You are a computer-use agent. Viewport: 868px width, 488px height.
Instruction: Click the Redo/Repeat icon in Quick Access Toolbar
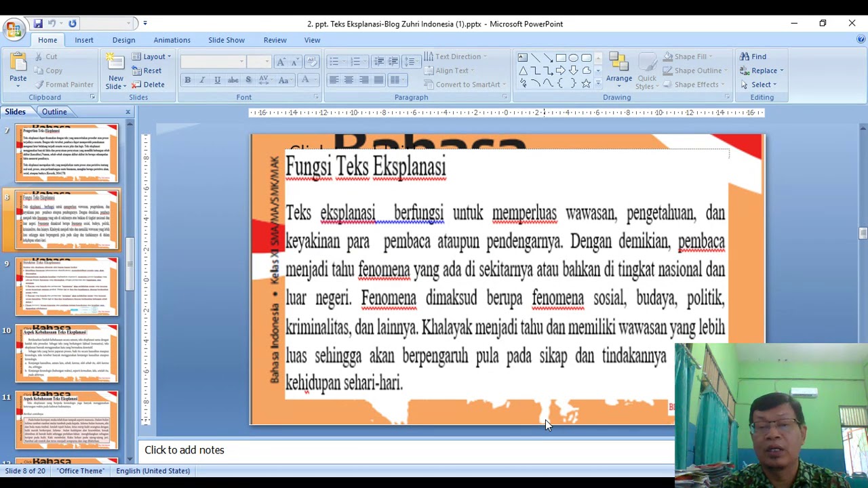point(73,24)
